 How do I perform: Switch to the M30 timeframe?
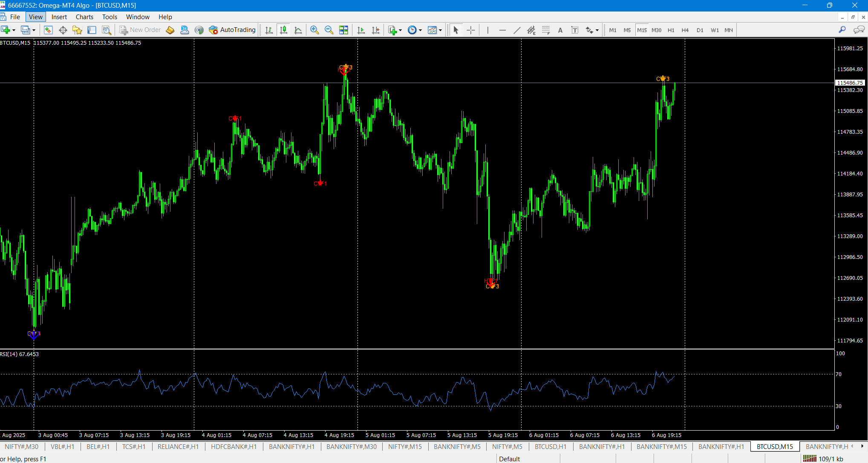coord(656,30)
